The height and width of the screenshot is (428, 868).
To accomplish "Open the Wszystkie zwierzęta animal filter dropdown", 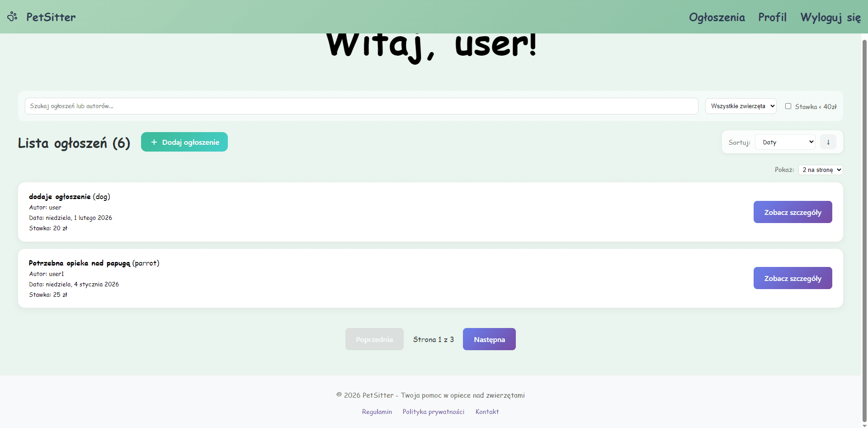I will (x=741, y=106).
